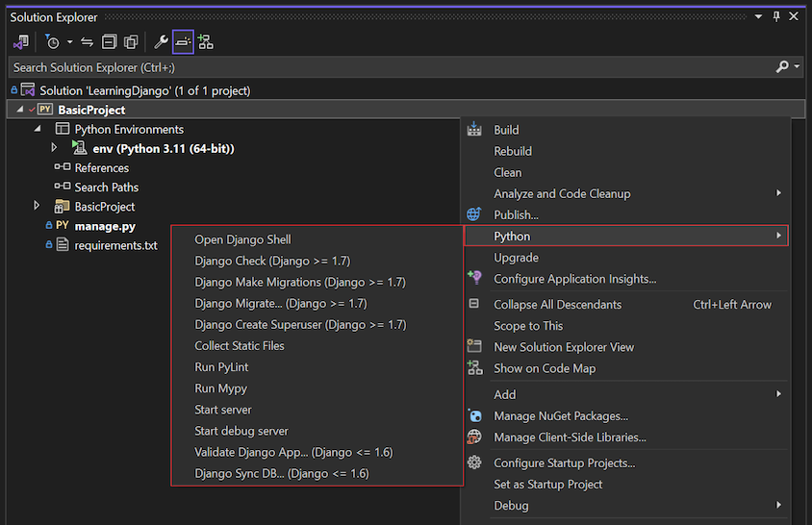Open the Pending Changes Filter dropdown arrow
This screenshot has width=812, height=525.
(69, 42)
